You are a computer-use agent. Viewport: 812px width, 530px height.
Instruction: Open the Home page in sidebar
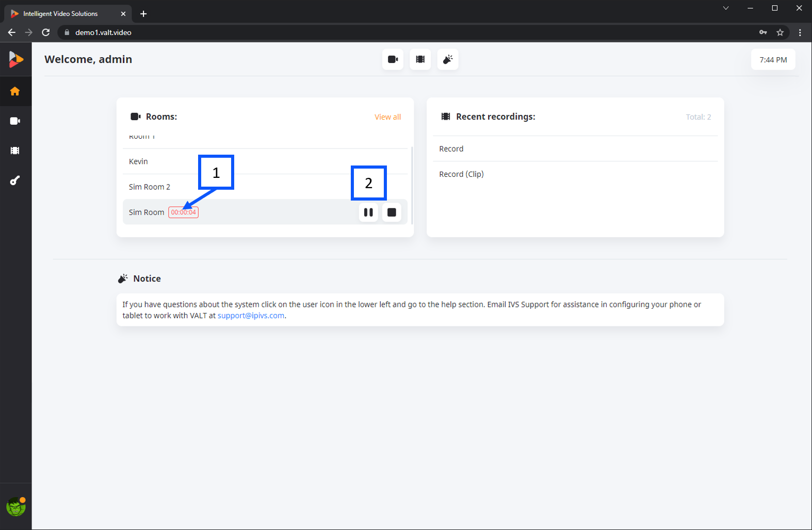tap(15, 91)
